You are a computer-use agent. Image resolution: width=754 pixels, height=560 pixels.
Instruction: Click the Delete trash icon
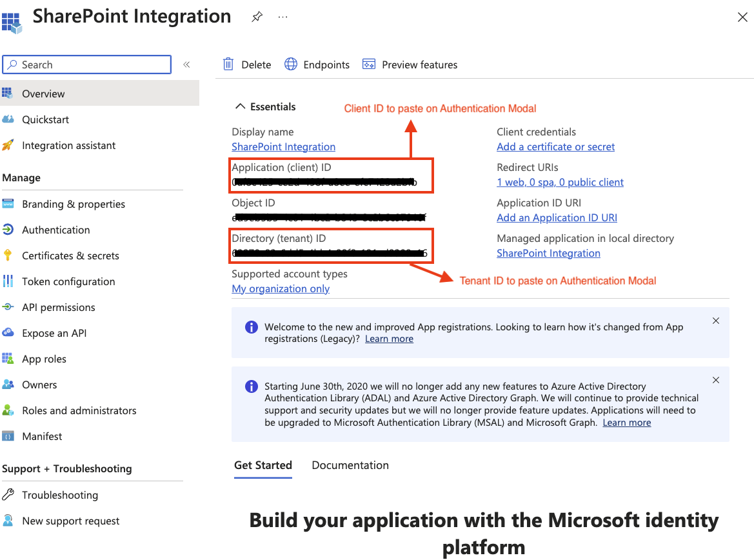point(228,64)
